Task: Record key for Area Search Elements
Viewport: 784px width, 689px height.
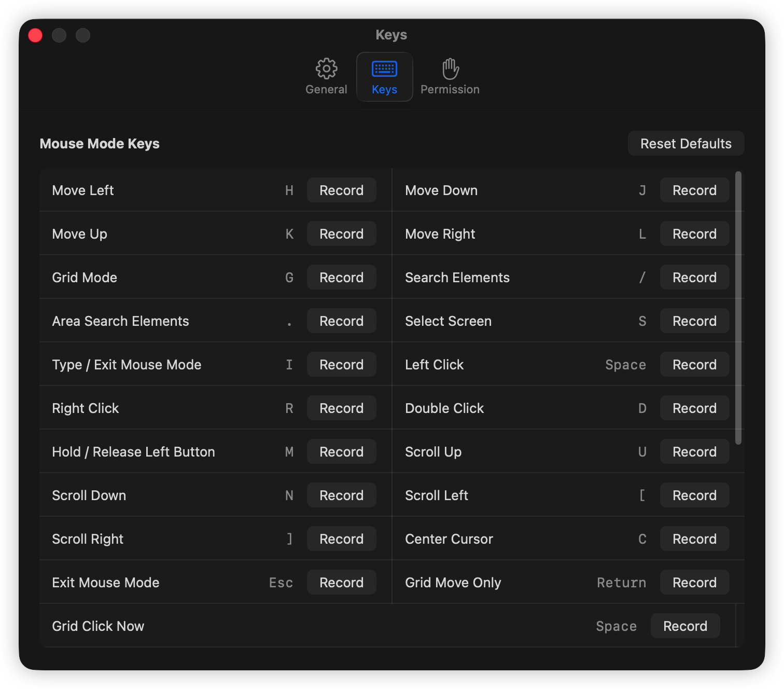Action: (x=341, y=321)
